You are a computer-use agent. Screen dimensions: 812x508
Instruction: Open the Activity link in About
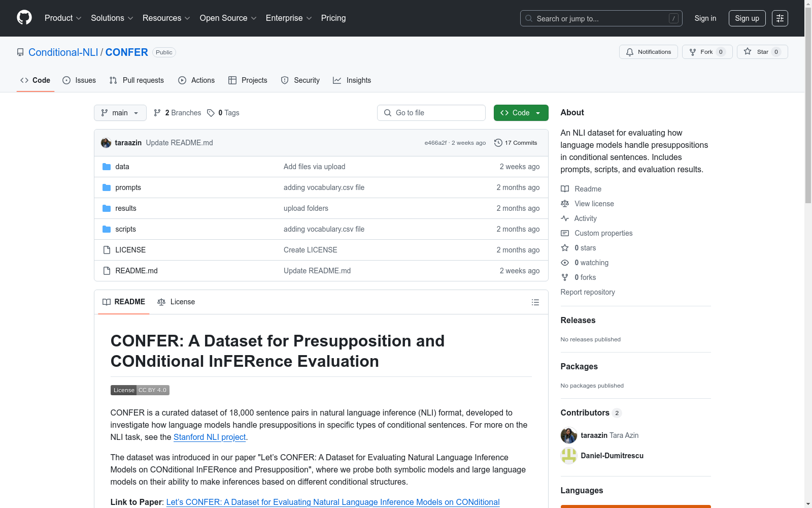coord(579,218)
